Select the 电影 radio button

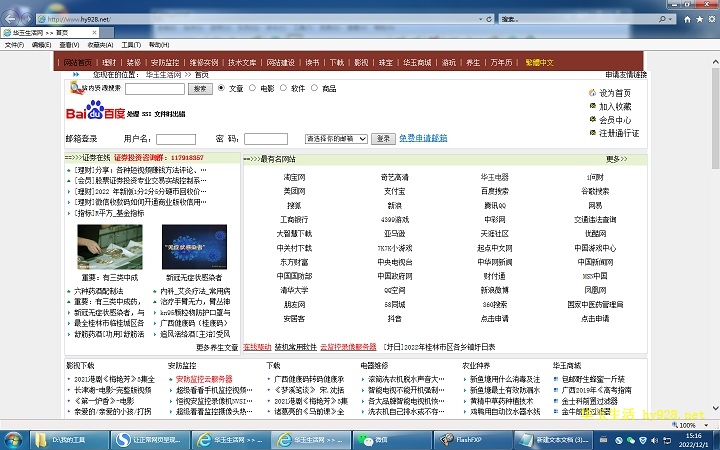coord(254,88)
